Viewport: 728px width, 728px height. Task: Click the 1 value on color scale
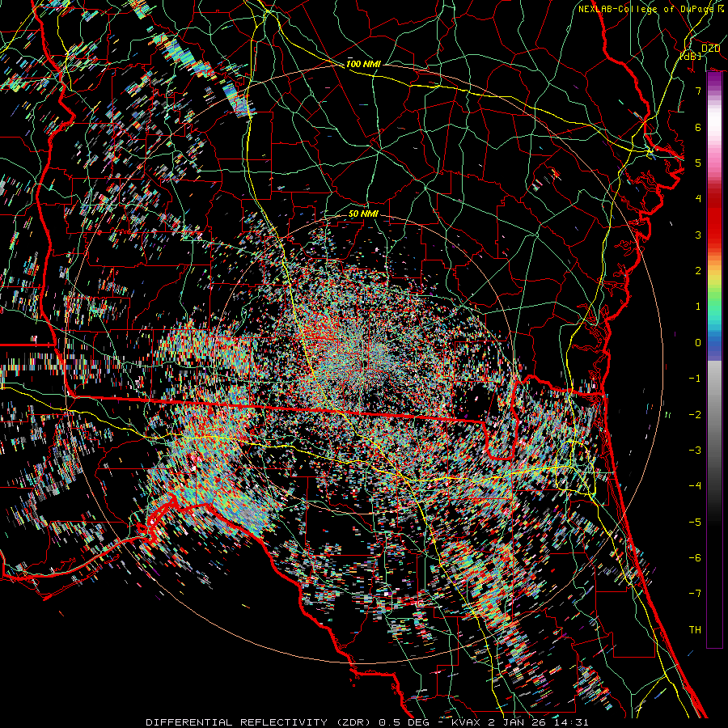click(x=698, y=306)
